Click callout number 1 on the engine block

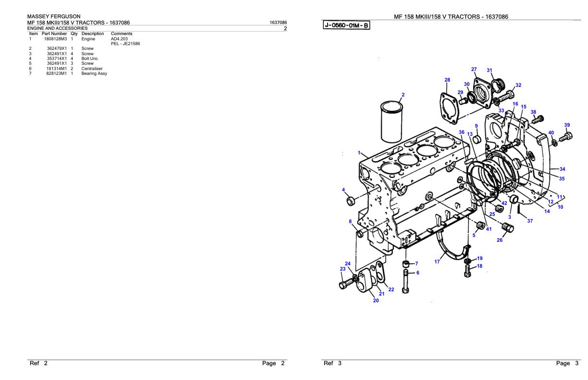point(359,153)
